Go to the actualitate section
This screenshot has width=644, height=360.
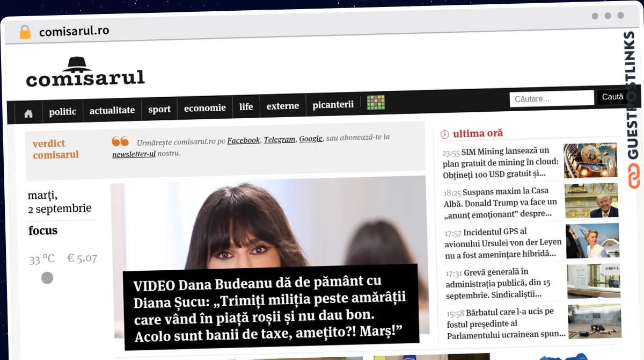(x=112, y=110)
